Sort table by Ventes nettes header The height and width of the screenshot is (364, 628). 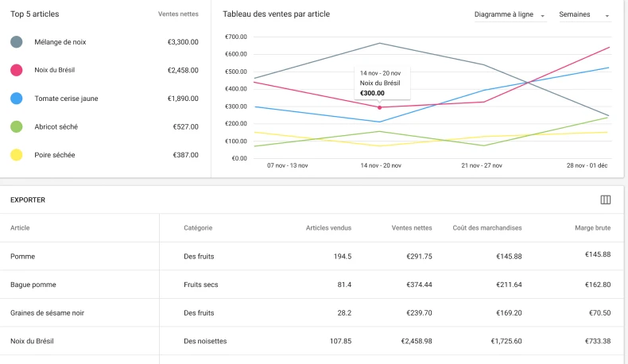tap(412, 228)
